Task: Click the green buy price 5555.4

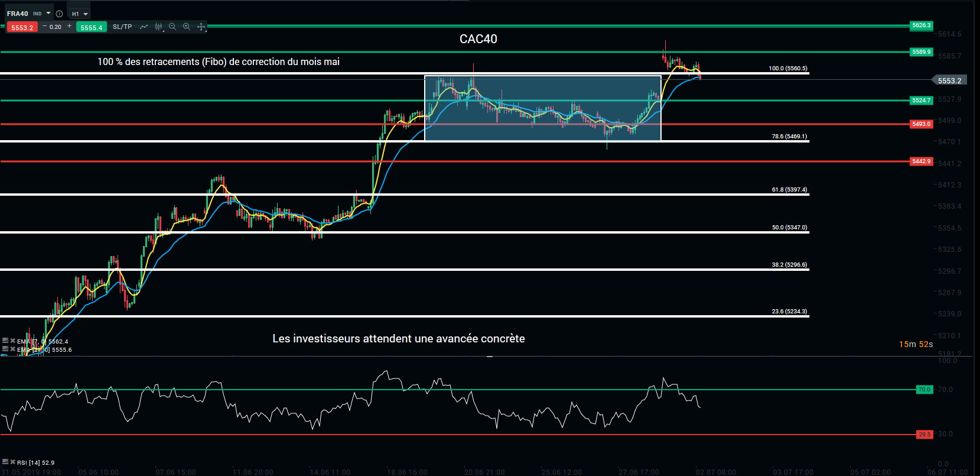Action: (x=92, y=27)
